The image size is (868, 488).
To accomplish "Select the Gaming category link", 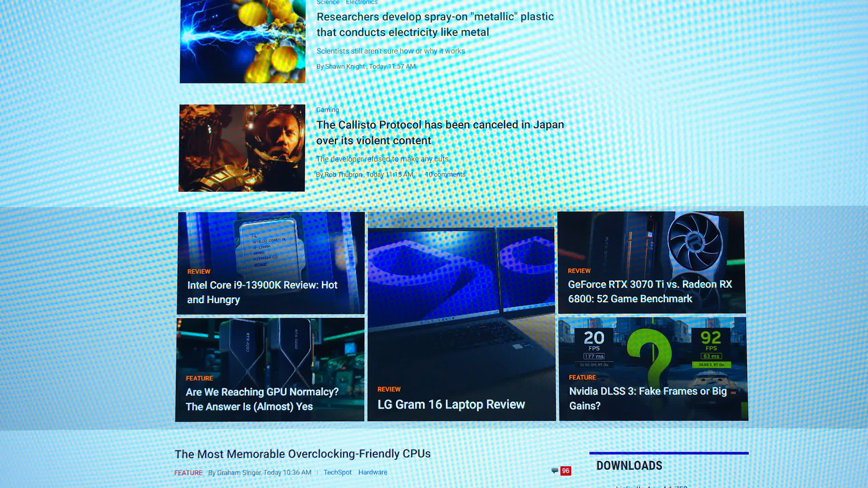I will pyautogui.click(x=327, y=110).
